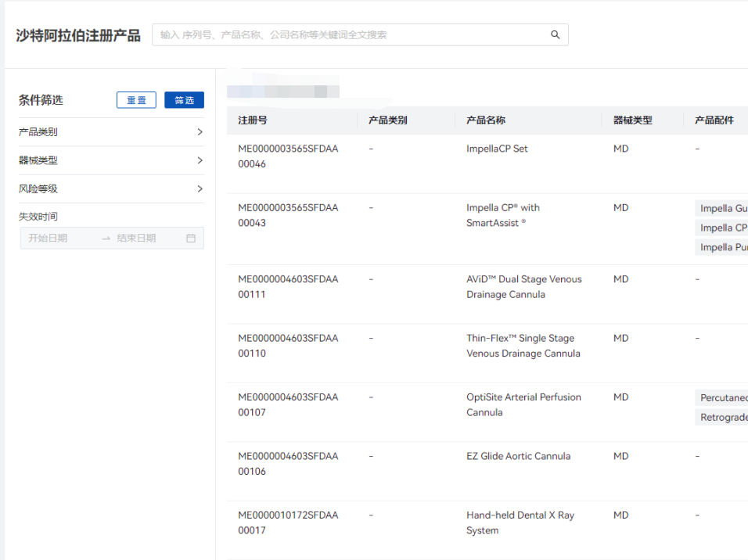Expand the 风险等级 filter
Viewport: 748px width, 560px height.
[111, 189]
